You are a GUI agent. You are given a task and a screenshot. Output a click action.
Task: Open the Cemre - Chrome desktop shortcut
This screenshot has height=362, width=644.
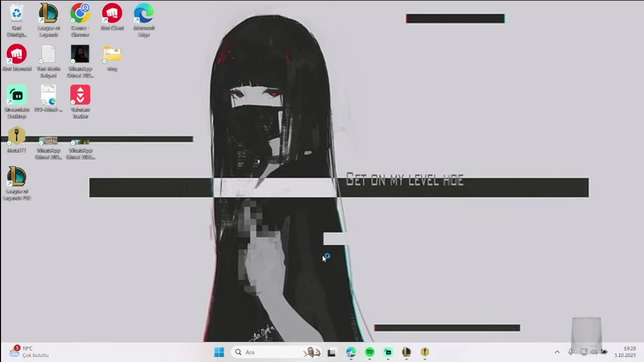pyautogui.click(x=80, y=20)
